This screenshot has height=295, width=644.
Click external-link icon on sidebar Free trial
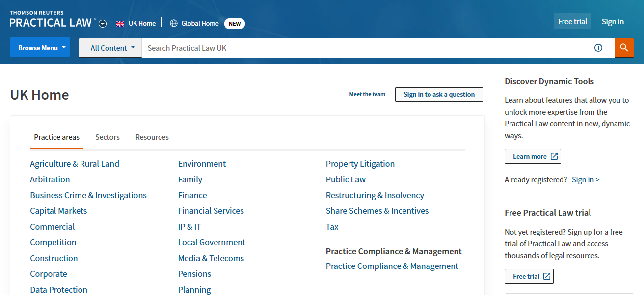(x=547, y=276)
